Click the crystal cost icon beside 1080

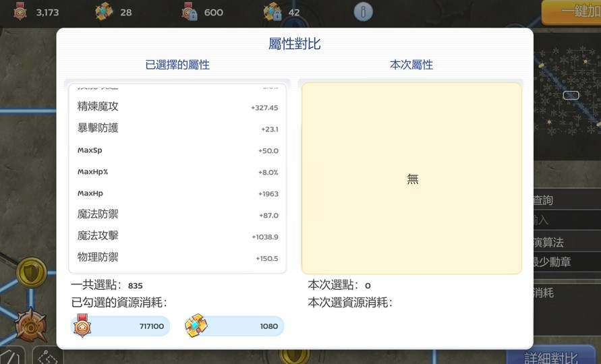pyautogui.click(x=196, y=326)
